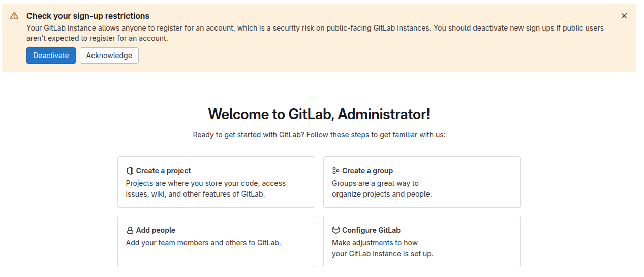The image size is (644, 277).
Task: Click the 'Ready to get started with GitLab?' subtitle
Action: click(x=319, y=135)
